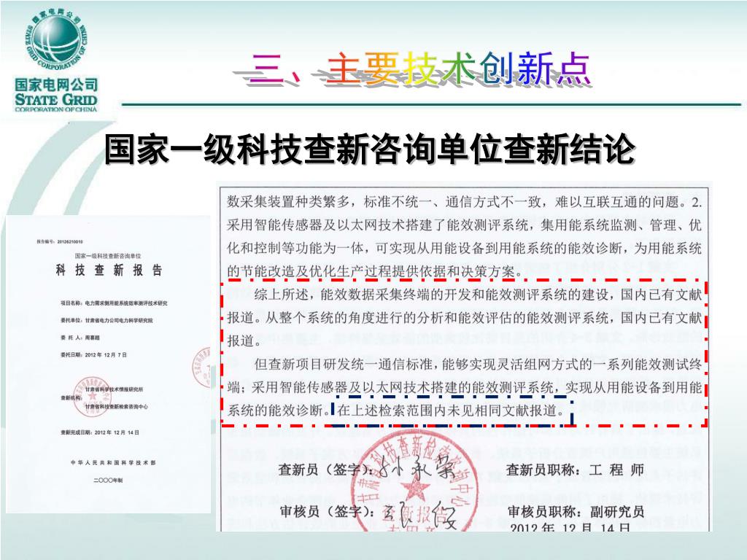This screenshot has width=747, height=560.
Task: Click the 国家电网公司 logo text
Action: tap(56, 85)
